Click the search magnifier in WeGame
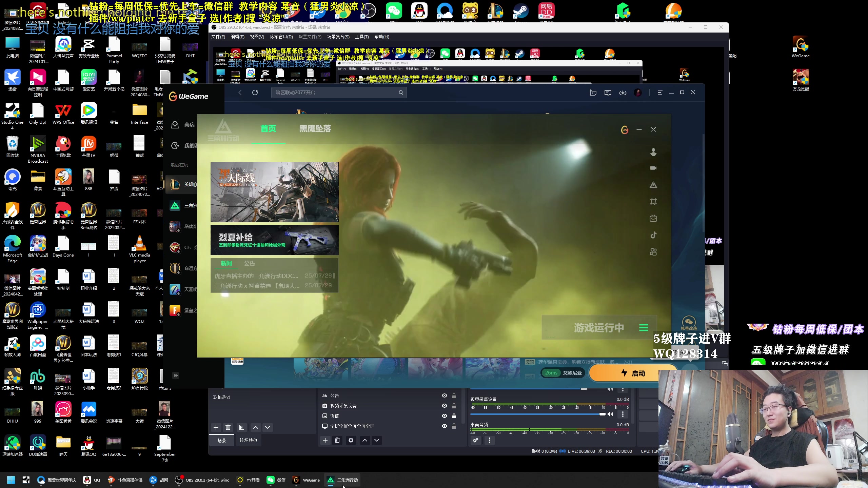Screen dimensions: 868x488 point(401,93)
